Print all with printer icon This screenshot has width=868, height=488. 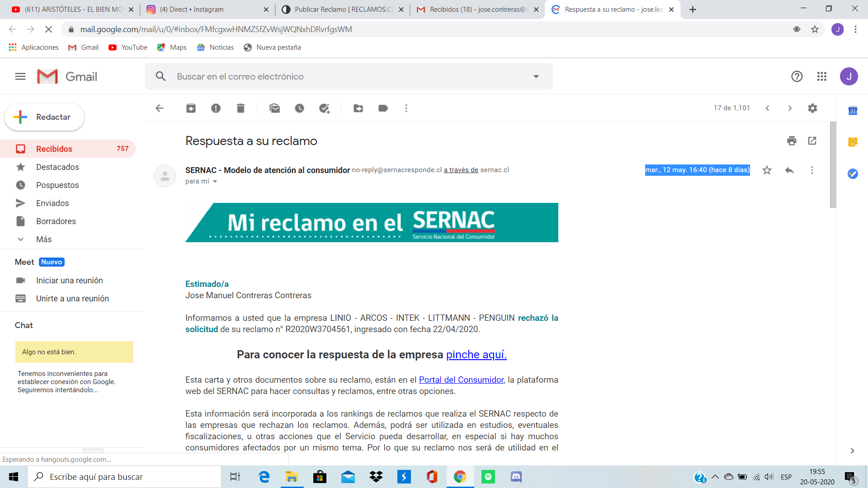click(792, 141)
